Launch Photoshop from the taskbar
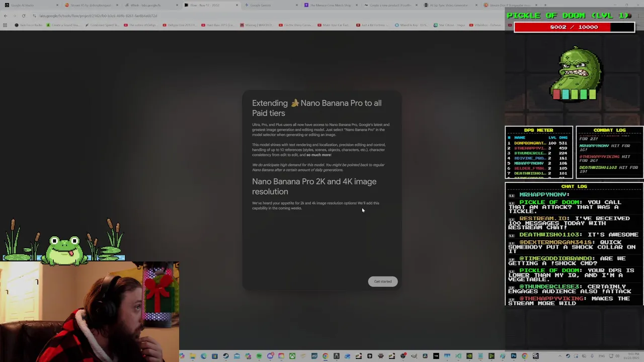The height and width of the screenshot is (362, 644). click(513, 356)
